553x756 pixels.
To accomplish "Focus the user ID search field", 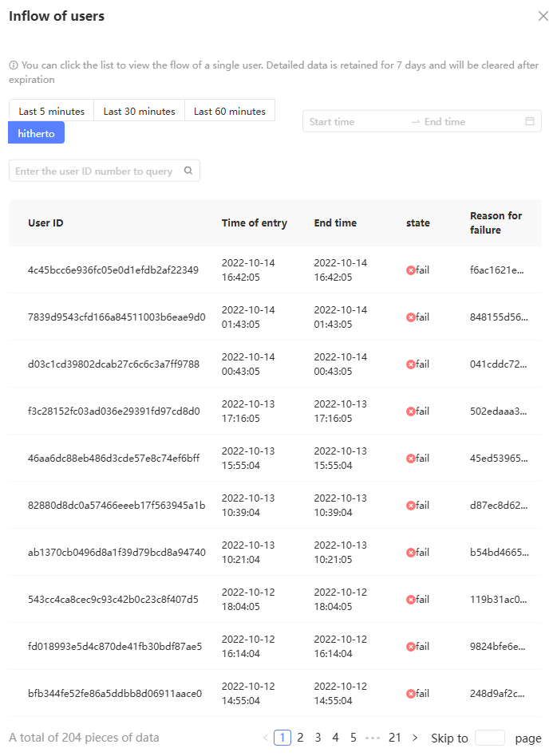I will pos(94,171).
